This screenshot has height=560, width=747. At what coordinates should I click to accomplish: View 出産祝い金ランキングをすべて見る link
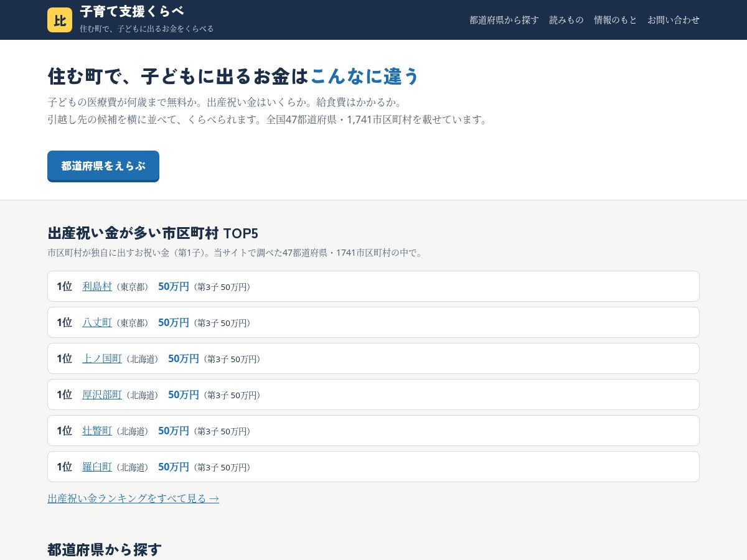click(x=133, y=498)
